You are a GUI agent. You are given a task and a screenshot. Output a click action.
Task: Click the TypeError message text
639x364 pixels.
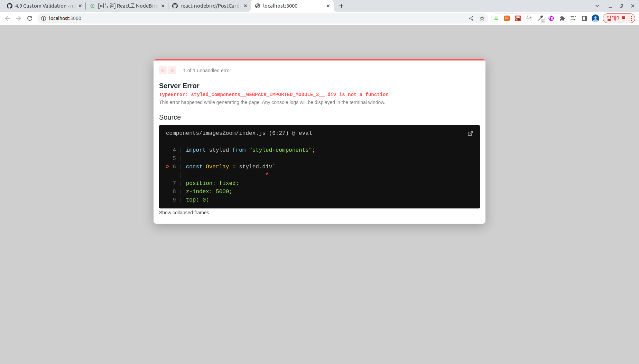click(274, 94)
